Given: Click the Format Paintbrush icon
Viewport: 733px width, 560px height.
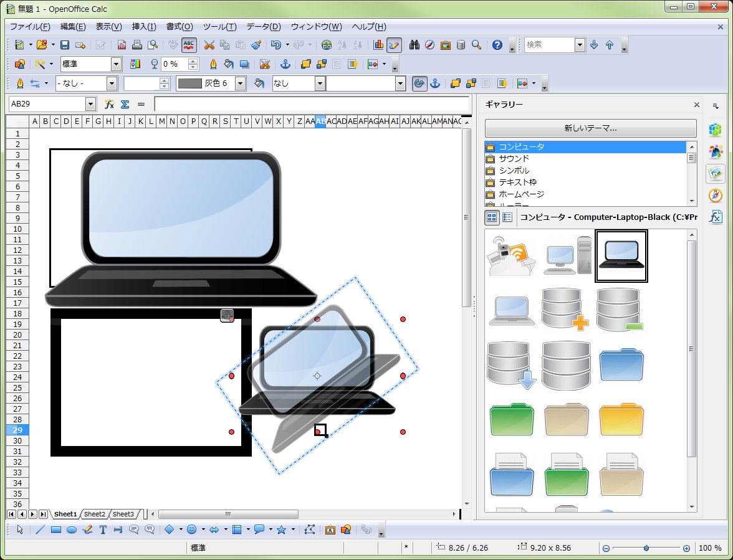Looking at the screenshot, I should click(256, 45).
